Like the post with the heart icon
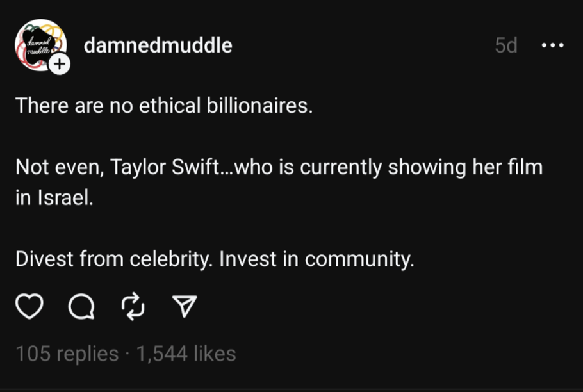583x392 pixels. (29, 308)
